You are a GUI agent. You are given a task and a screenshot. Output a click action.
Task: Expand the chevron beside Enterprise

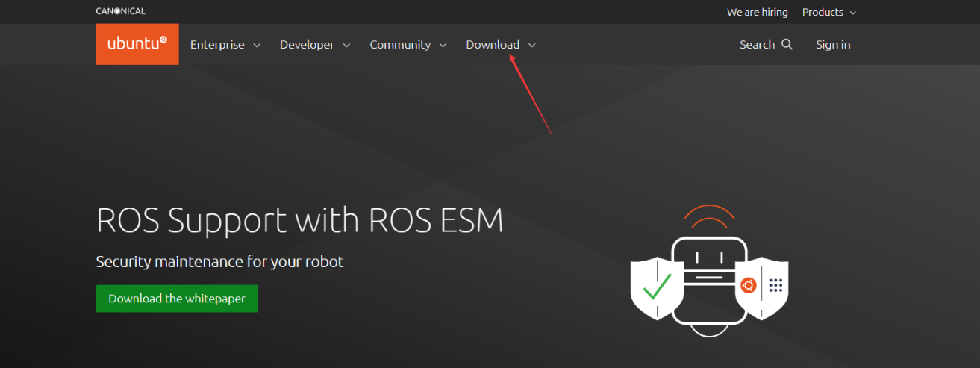[x=257, y=46]
